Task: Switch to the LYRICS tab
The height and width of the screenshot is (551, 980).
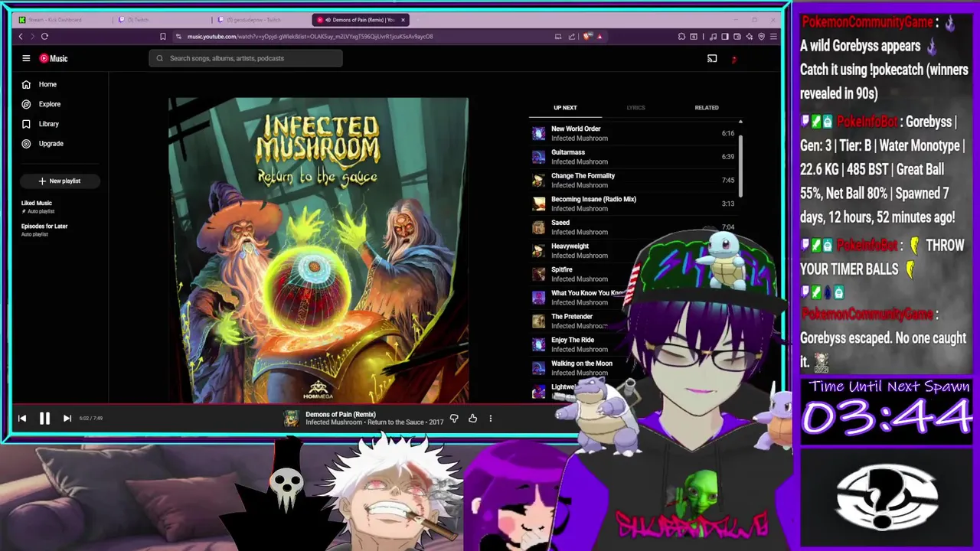Action: pos(635,108)
